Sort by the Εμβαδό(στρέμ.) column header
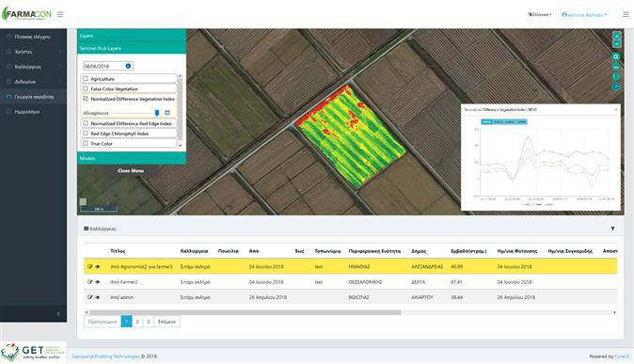 point(468,251)
